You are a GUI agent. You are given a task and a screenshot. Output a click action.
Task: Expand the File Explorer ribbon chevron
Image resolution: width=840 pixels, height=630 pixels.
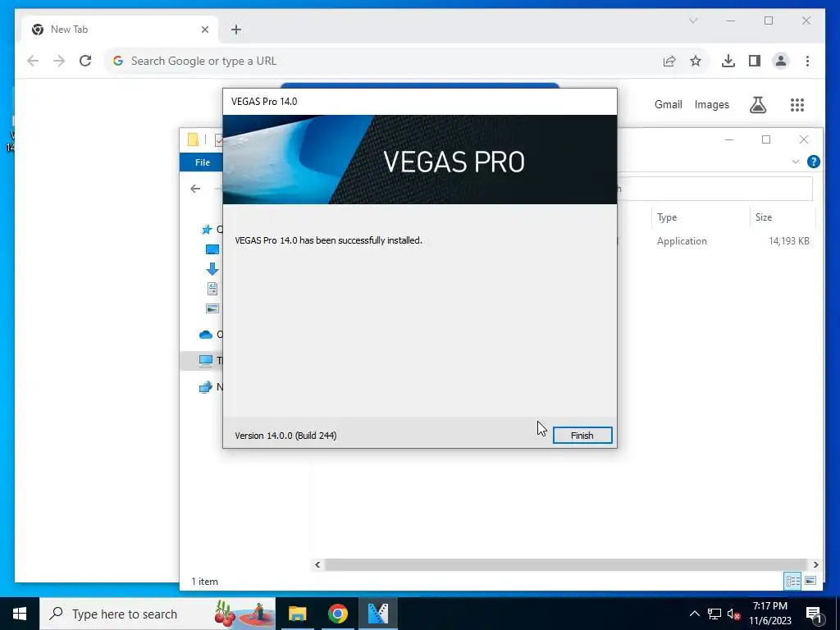coord(796,162)
